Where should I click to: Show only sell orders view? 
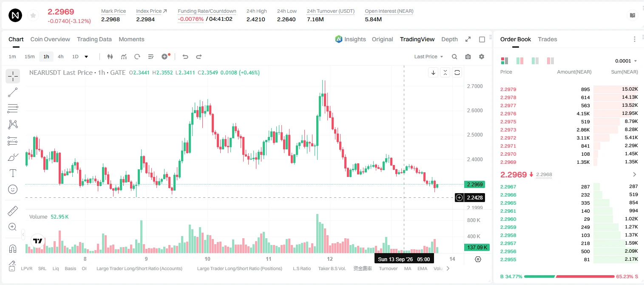pos(550,61)
